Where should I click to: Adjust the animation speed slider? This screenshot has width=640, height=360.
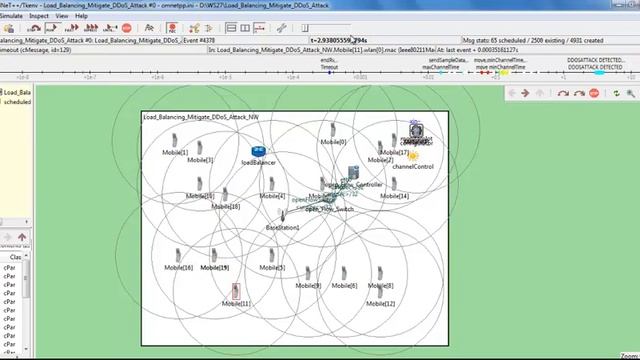(x=326, y=28)
